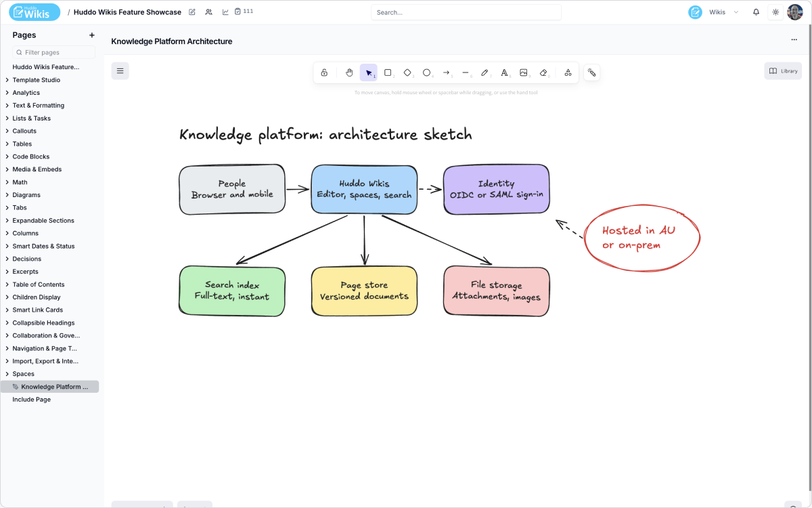This screenshot has width=812, height=508.
Task: Click the Huddo Wikis Feature Showcase breadcrumb
Action: [x=127, y=12]
